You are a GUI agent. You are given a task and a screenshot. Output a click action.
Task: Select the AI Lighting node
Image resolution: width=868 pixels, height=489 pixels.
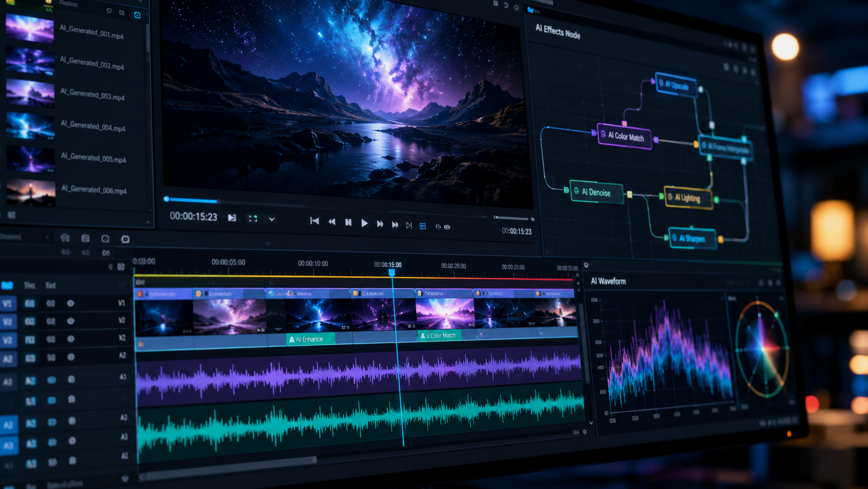click(688, 197)
